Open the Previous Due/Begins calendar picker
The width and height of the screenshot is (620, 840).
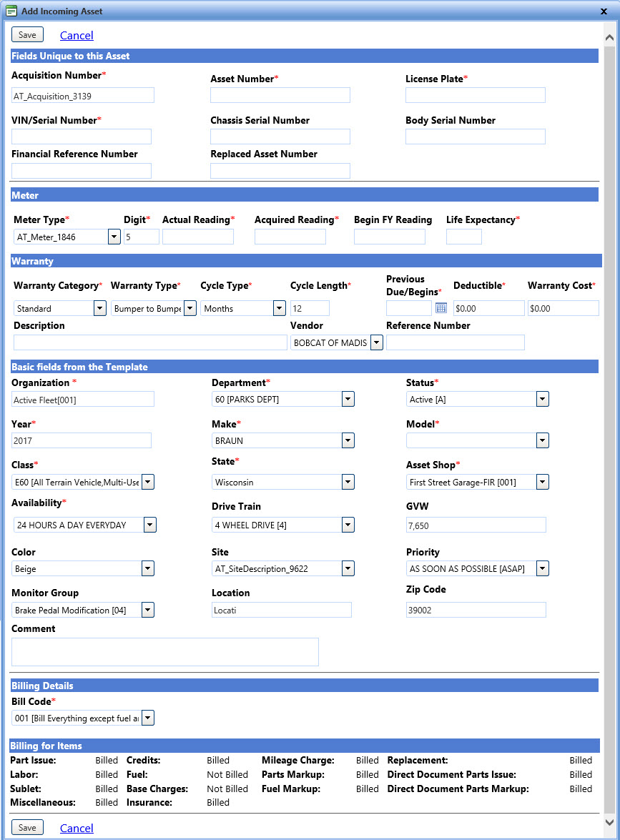pos(441,308)
